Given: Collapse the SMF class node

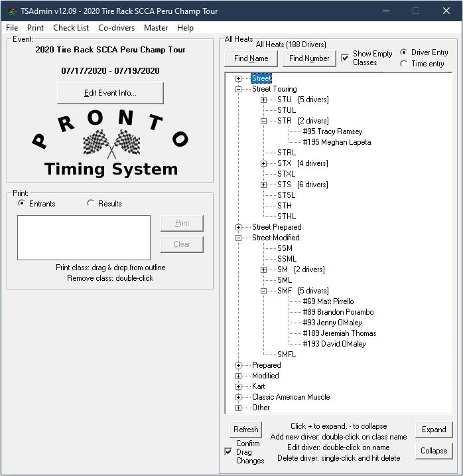Looking at the screenshot, I should (x=263, y=291).
